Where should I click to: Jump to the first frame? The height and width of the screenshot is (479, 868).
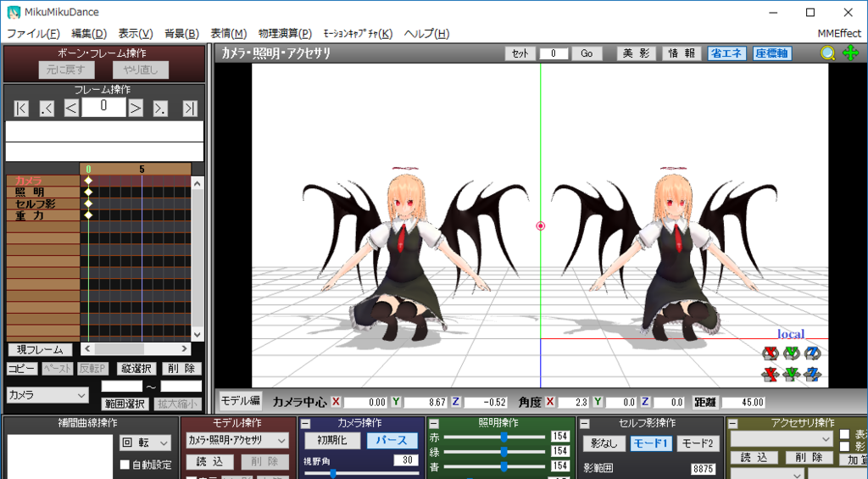click(x=22, y=108)
